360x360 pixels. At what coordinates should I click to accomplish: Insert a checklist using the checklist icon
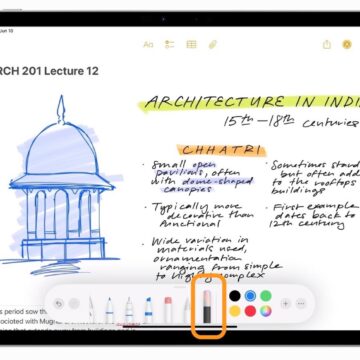click(170, 45)
